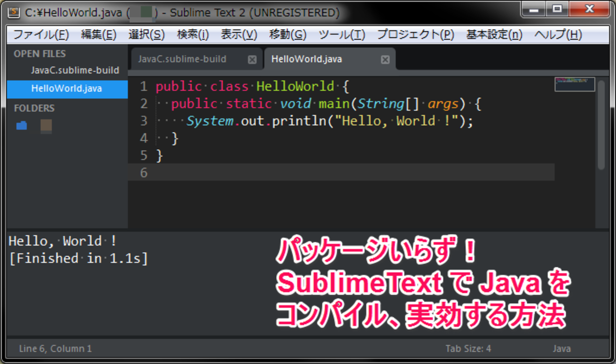Click the Sublime Text title bar icon
The width and height of the screenshot is (616, 364).
tap(14, 12)
